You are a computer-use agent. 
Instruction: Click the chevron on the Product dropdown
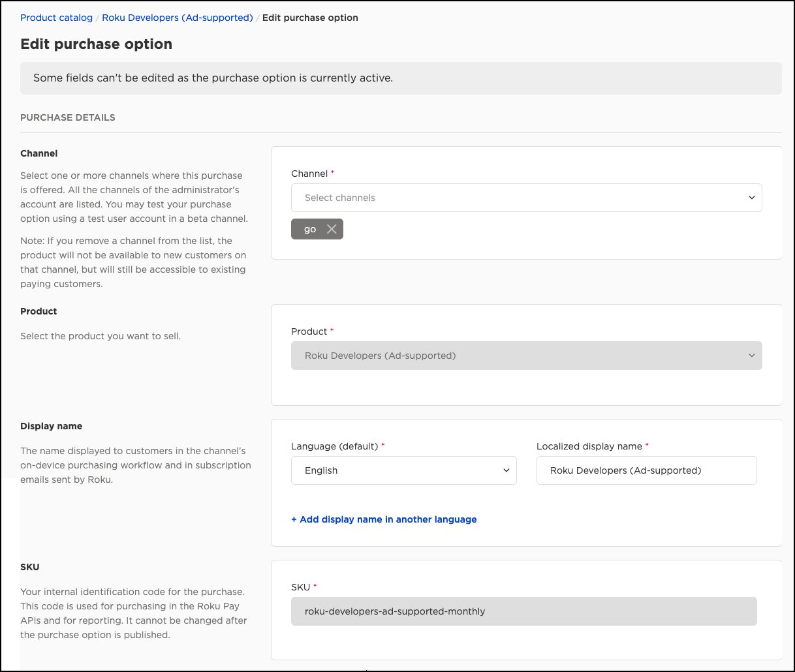pos(751,356)
